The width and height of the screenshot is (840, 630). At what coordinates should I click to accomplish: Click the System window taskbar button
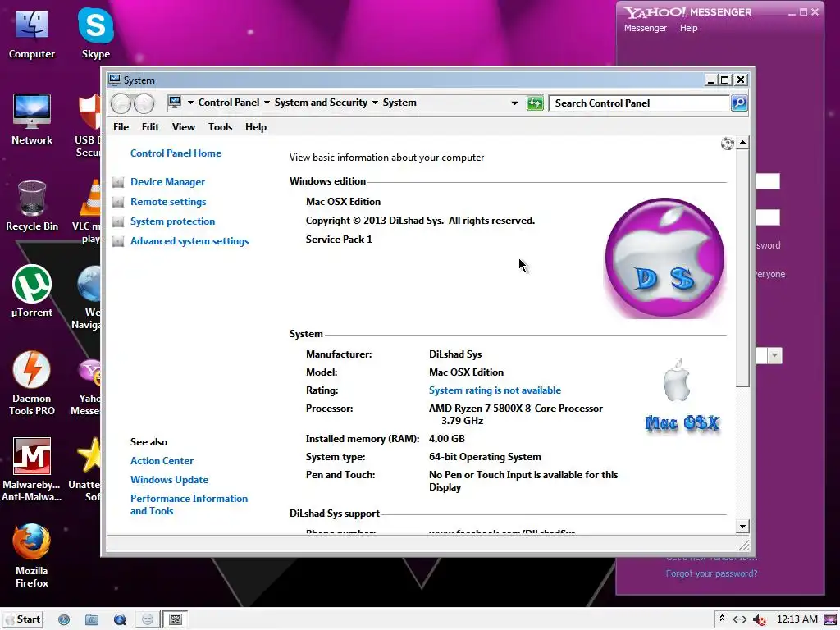point(176,619)
